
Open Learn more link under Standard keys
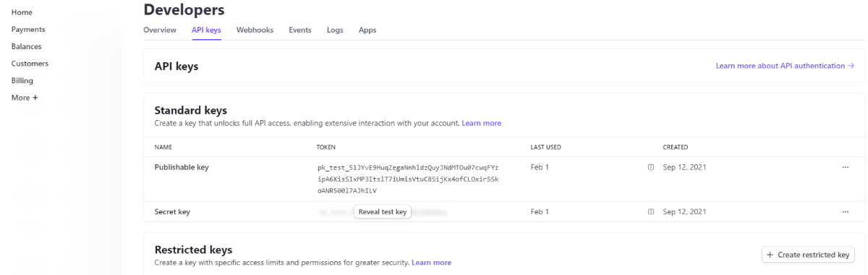[482, 123]
